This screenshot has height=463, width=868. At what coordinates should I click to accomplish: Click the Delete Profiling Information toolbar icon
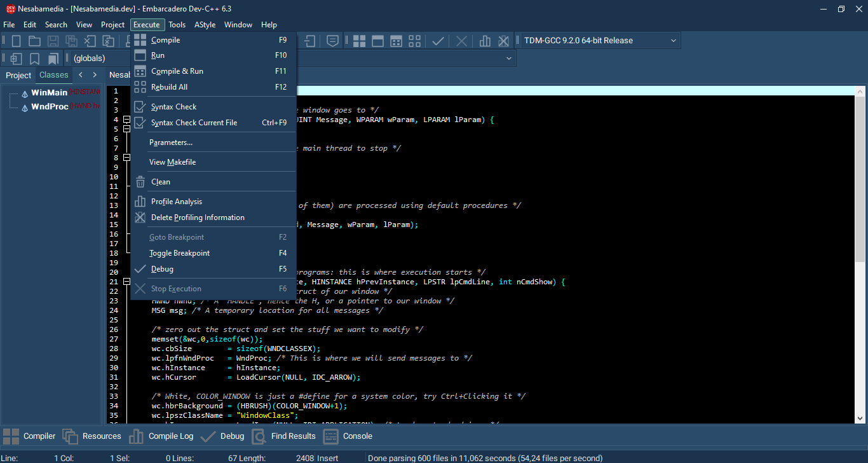[x=503, y=41]
